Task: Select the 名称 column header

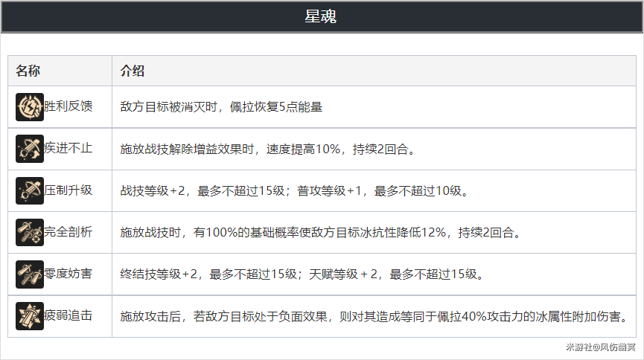Action: 28,71
